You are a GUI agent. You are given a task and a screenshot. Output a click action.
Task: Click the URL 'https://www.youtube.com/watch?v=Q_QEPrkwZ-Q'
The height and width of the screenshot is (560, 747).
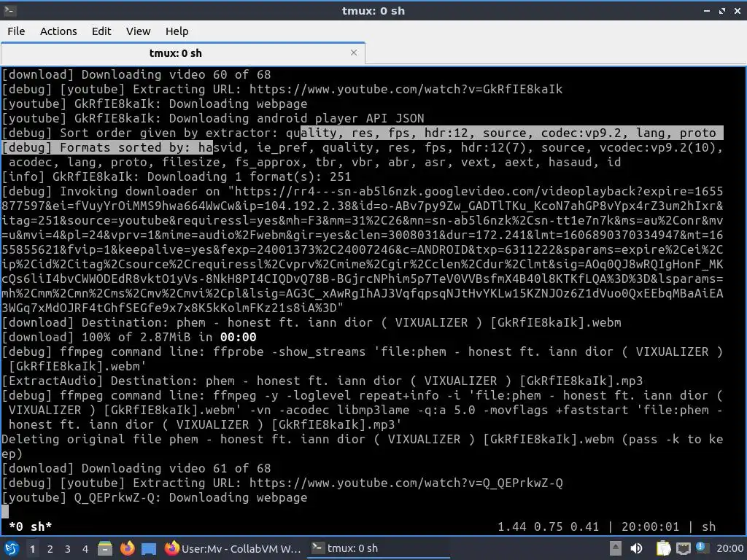406,483
